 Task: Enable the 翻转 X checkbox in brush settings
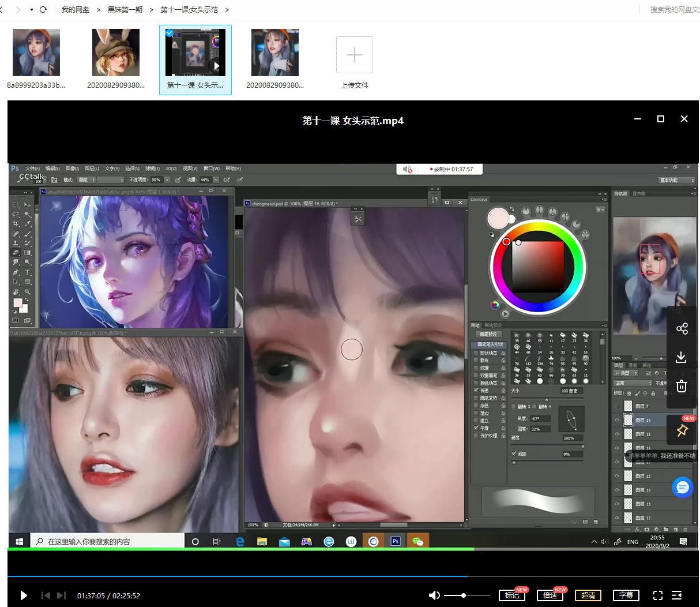click(513, 406)
